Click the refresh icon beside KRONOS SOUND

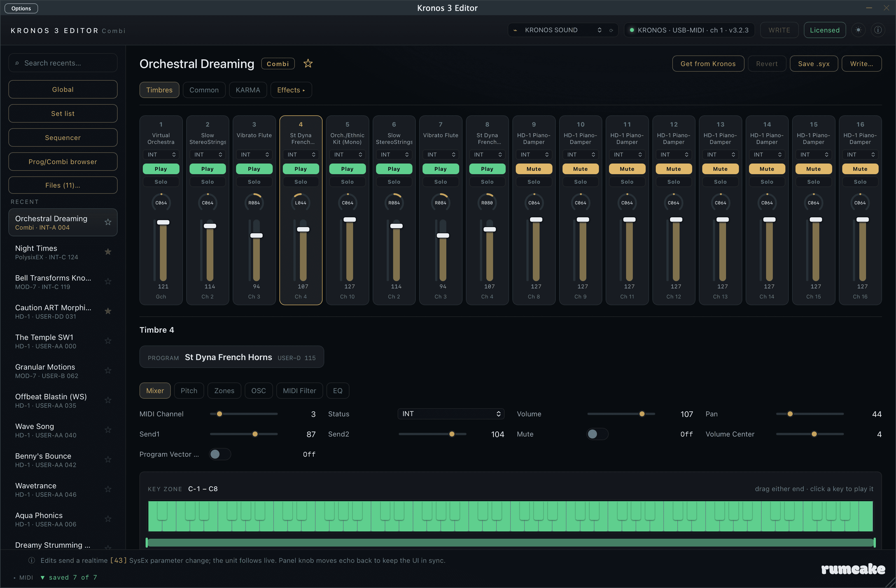coord(611,30)
